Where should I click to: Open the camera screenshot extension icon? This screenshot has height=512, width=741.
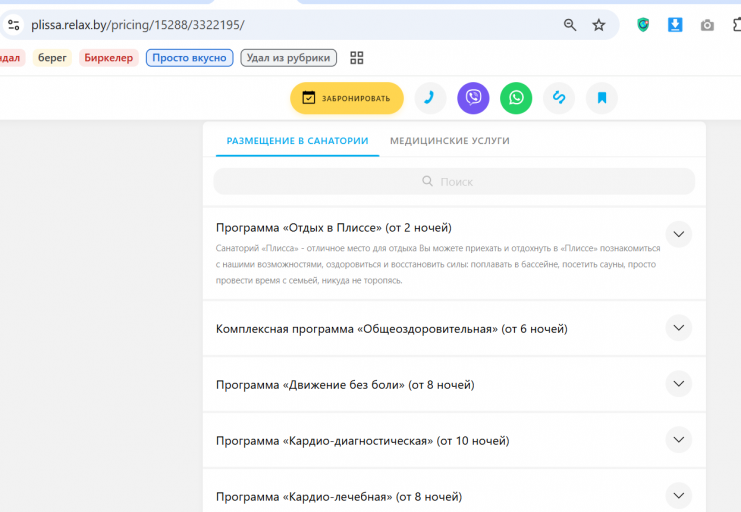(x=707, y=25)
